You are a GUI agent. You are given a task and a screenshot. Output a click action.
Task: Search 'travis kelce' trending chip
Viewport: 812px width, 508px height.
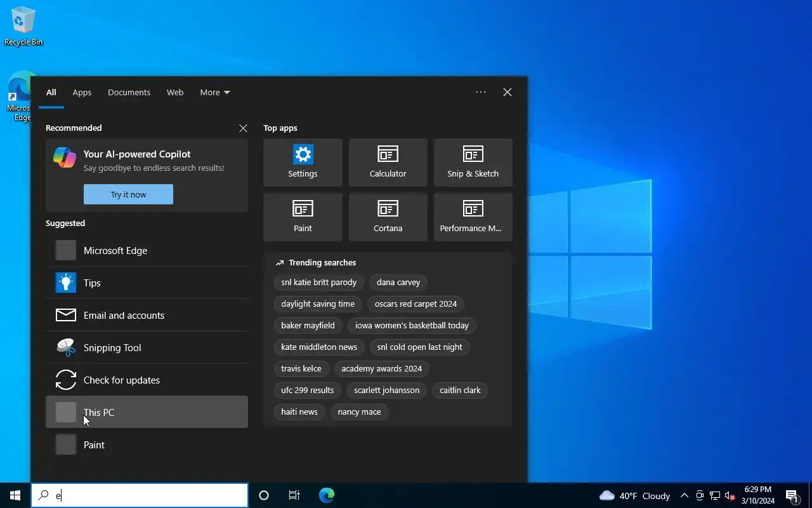[x=301, y=368]
